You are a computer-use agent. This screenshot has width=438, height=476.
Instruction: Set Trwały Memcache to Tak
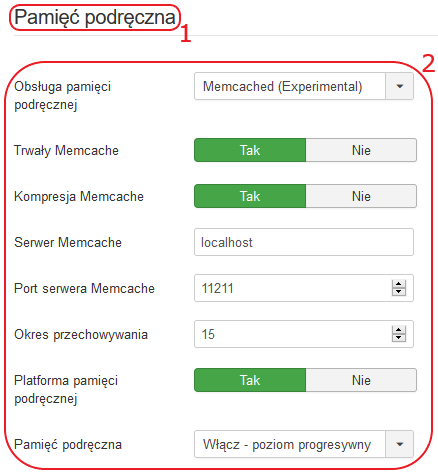(x=250, y=150)
